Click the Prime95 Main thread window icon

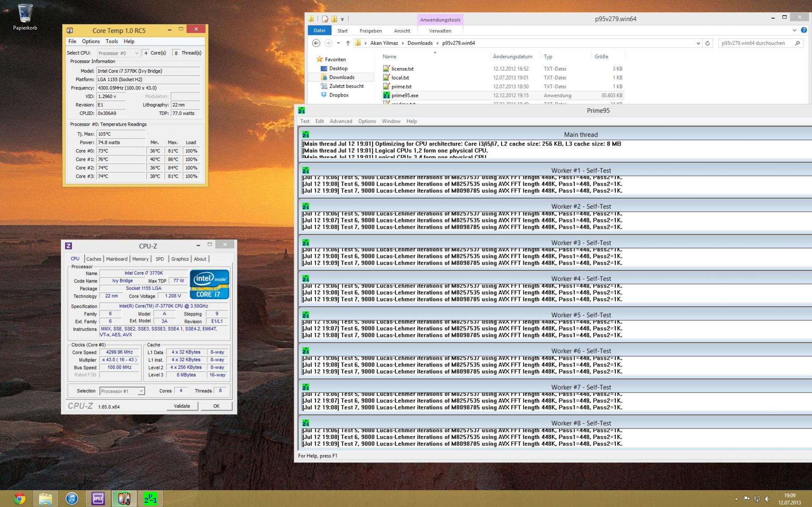[306, 134]
